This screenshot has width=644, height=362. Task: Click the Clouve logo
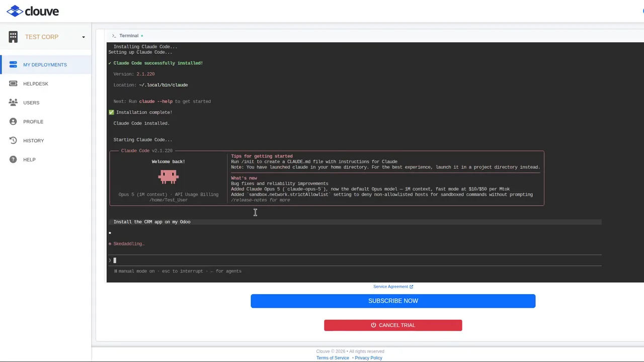click(33, 11)
